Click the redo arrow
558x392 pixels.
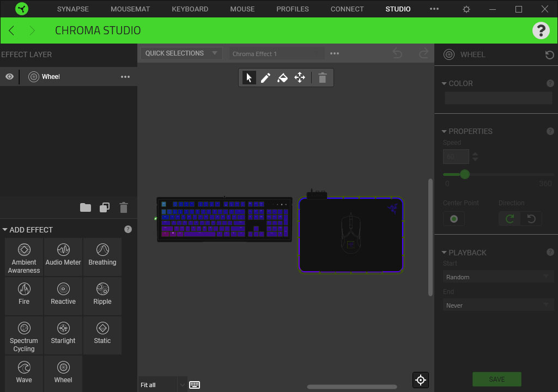423,53
